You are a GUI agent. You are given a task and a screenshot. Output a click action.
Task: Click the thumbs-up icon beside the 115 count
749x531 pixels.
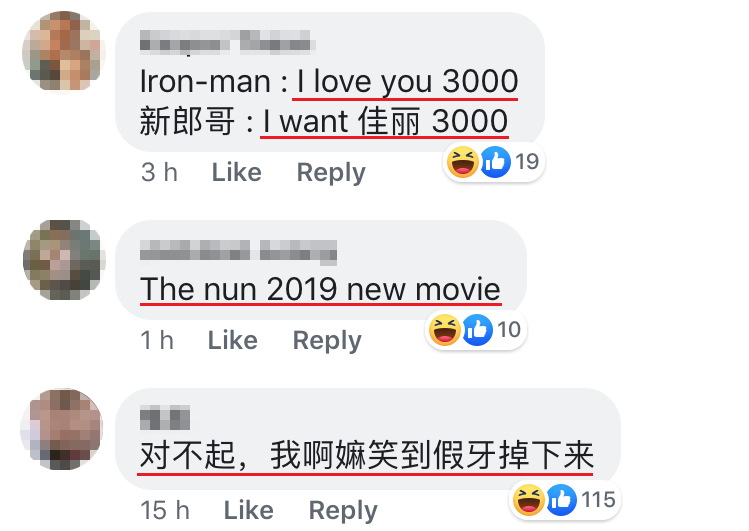click(561, 499)
